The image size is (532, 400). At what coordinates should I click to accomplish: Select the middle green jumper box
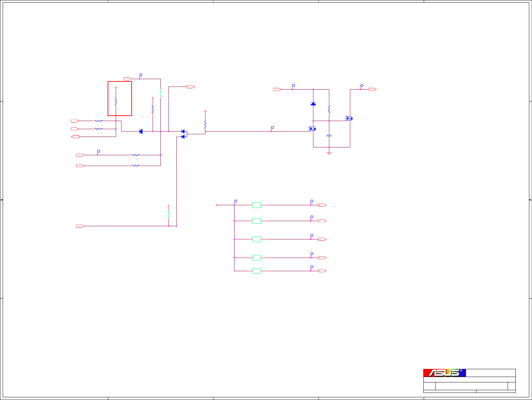257,239
